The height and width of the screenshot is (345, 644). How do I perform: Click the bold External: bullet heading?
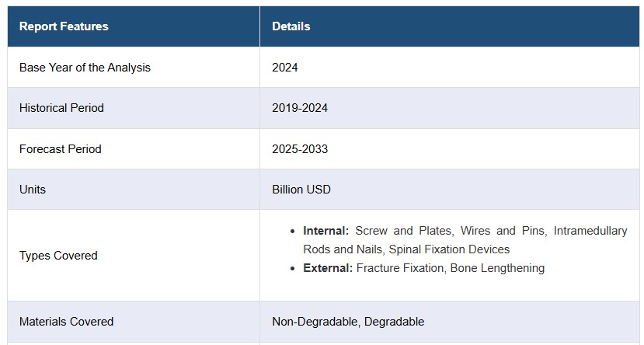[x=328, y=268]
